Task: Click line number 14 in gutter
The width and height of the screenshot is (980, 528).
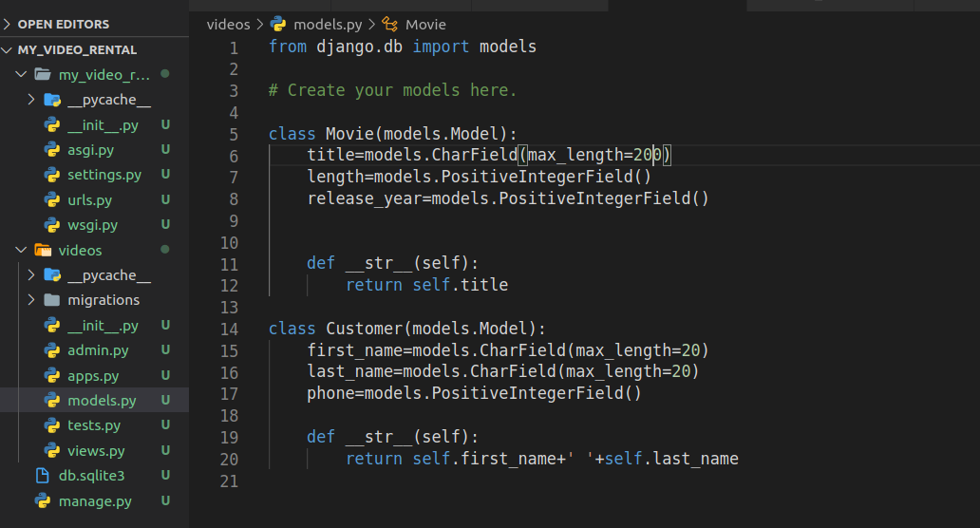Action: pyautogui.click(x=230, y=329)
